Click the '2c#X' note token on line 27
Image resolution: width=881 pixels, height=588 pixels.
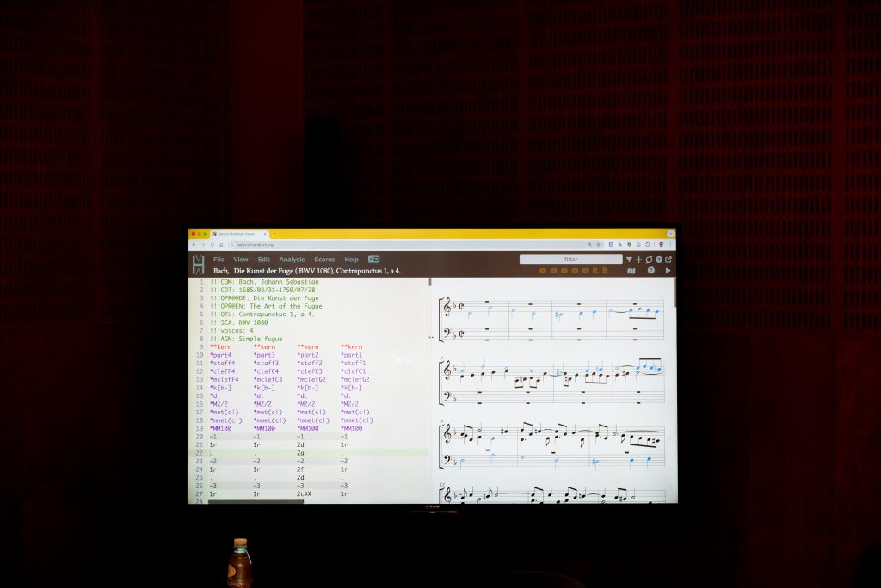[x=304, y=494]
